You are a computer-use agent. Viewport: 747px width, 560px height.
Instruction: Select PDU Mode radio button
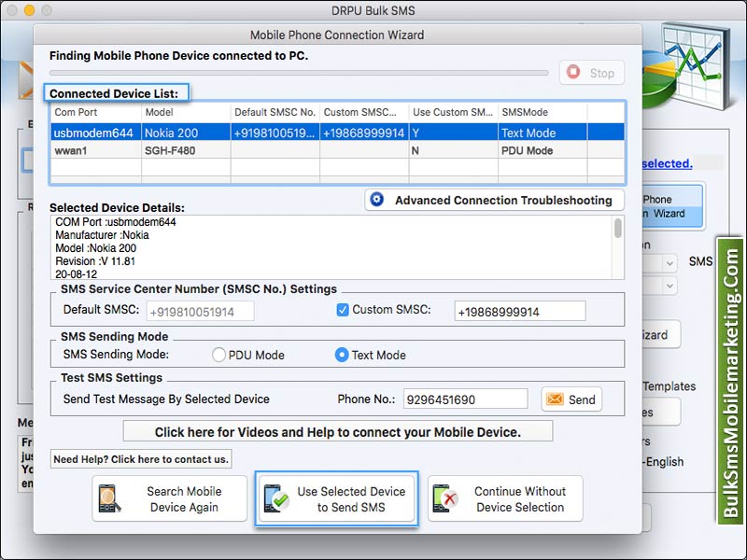click(219, 355)
